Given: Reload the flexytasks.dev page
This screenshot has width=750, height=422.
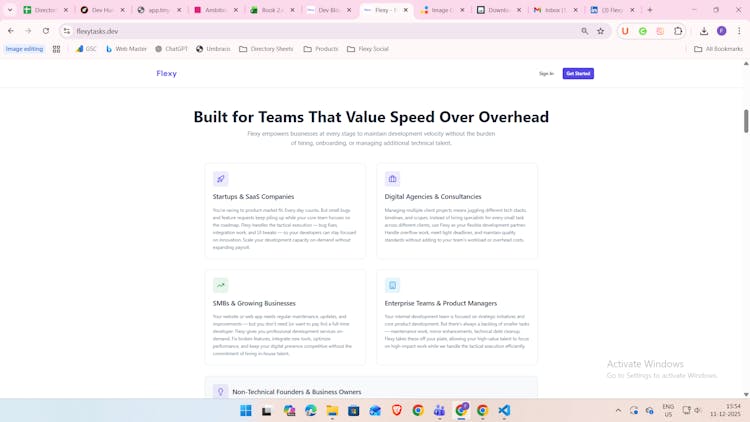Looking at the screenshot, I should (x=46, y=31).
